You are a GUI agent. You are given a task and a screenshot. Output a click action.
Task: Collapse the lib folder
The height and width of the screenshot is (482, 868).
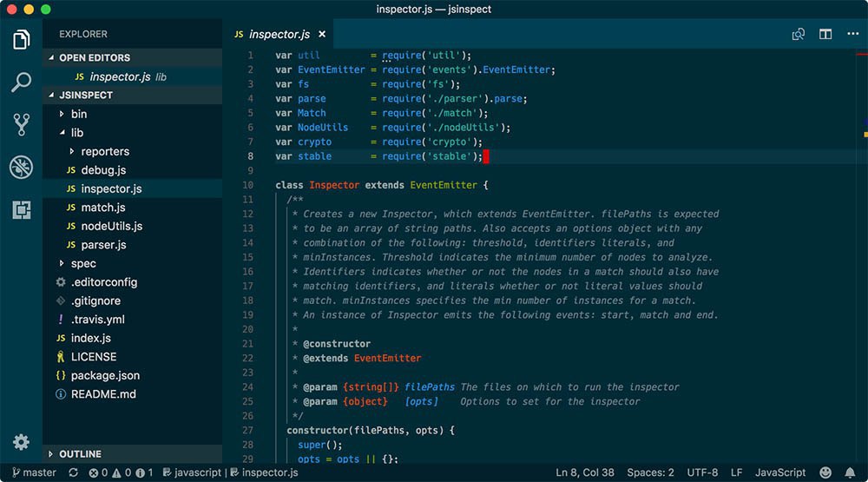tap(76, 133)
